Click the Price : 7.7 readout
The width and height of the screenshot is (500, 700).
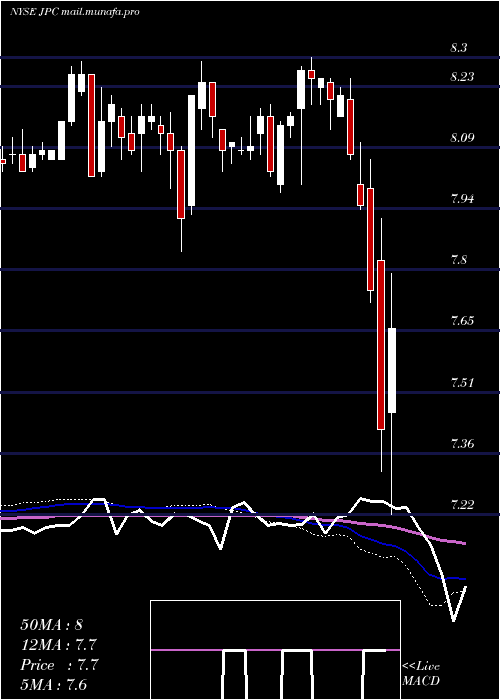coord(59,665)
